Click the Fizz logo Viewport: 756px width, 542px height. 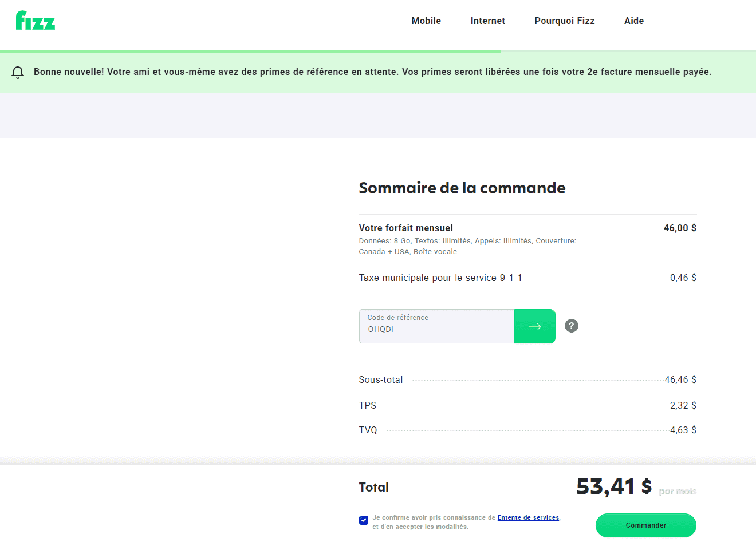35,21
